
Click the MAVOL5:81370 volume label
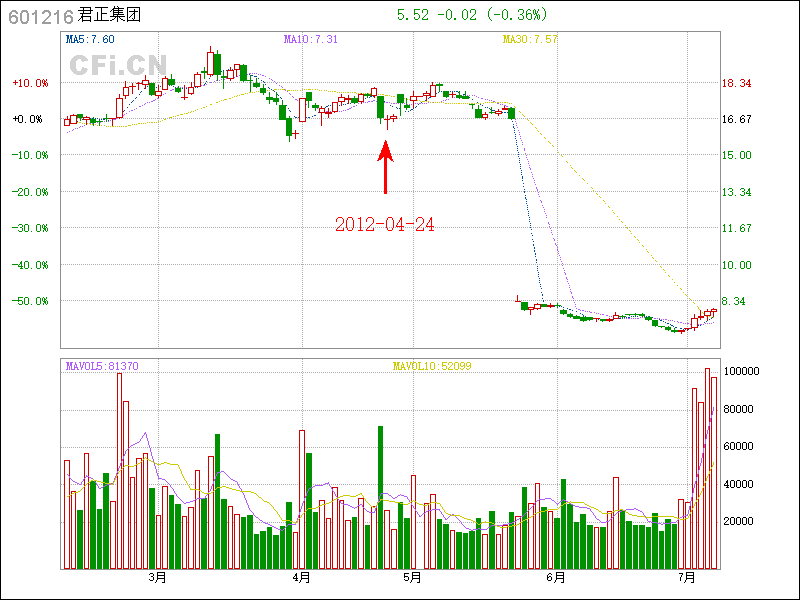click(x=102, y=366)
